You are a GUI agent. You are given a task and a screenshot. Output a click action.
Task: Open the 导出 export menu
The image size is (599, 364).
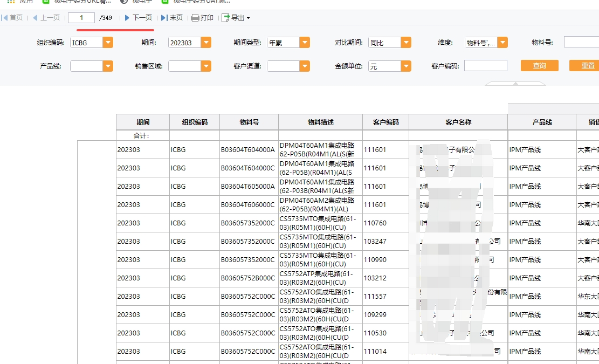click(236, 18)
